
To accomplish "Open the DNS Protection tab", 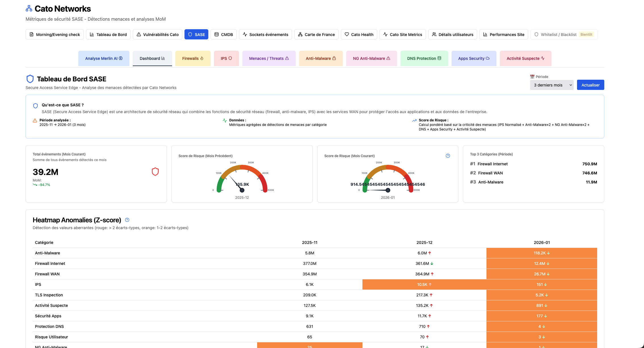I will pyautogui.click(x=424, y=58).
